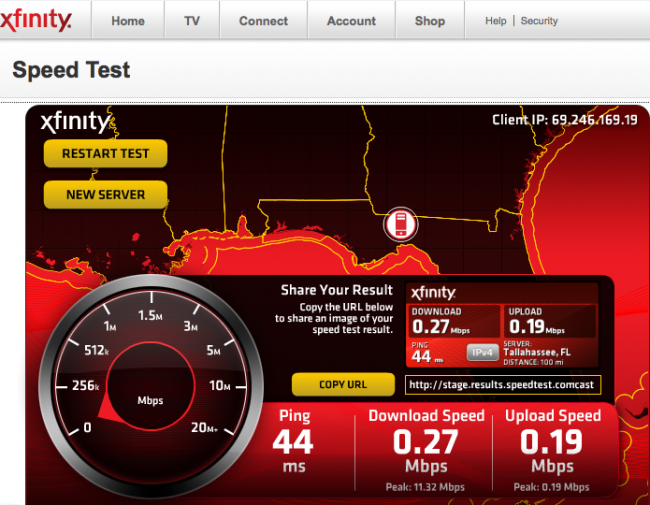The image size is (650, 505).
Task: Click the Ping label in the results bar
Action: pos(294,416)
